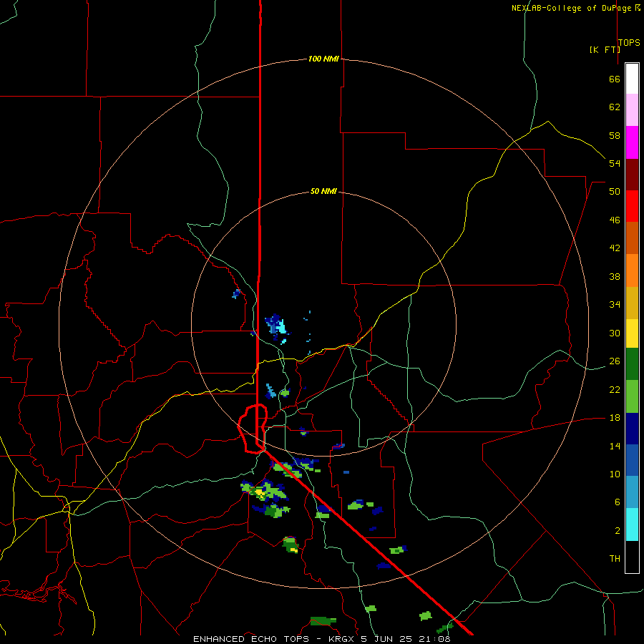Viewport: 644px width, 644px height.
Task: Click the legend value 34
Action: (615, 304)
